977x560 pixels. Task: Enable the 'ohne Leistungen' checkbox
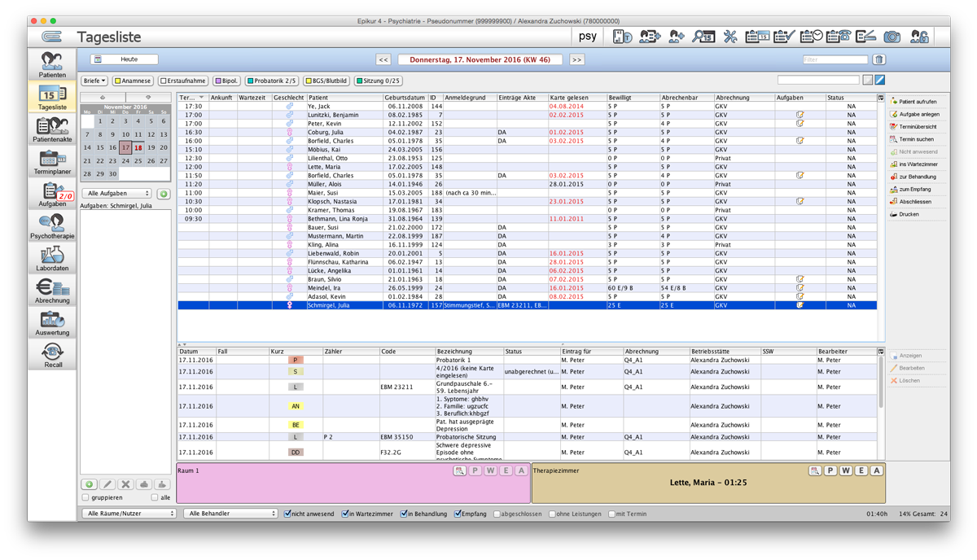(553, 514)
